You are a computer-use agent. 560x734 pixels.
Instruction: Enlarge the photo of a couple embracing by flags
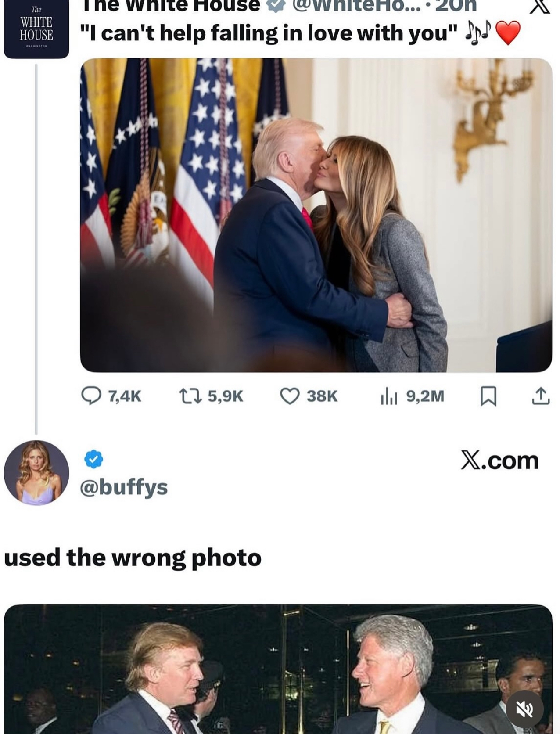click(316, 215)
